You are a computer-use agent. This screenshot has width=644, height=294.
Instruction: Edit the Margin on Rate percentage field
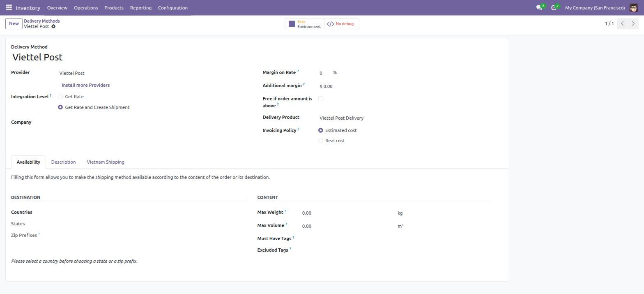pyautogui.click(x=324, y=73)
